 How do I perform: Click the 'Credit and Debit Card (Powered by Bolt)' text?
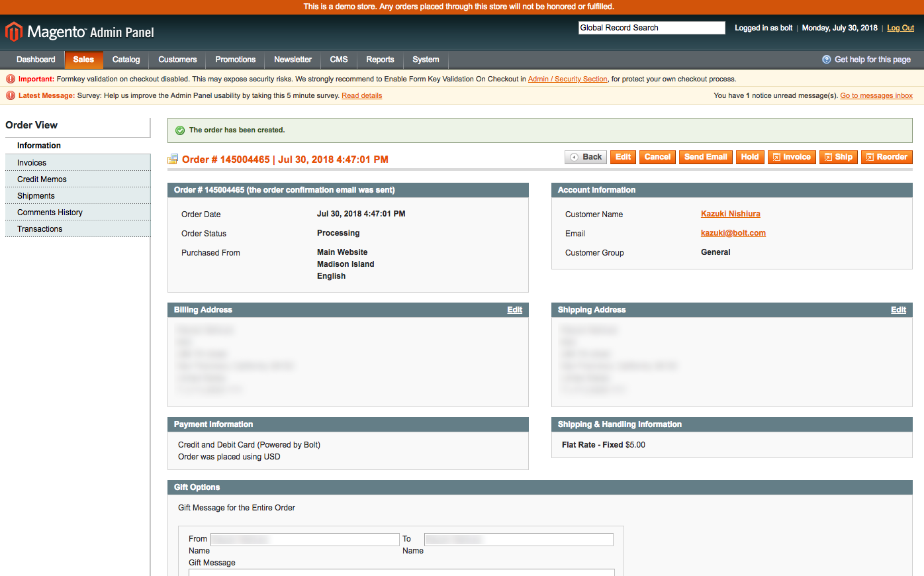[x=249, y=445]
